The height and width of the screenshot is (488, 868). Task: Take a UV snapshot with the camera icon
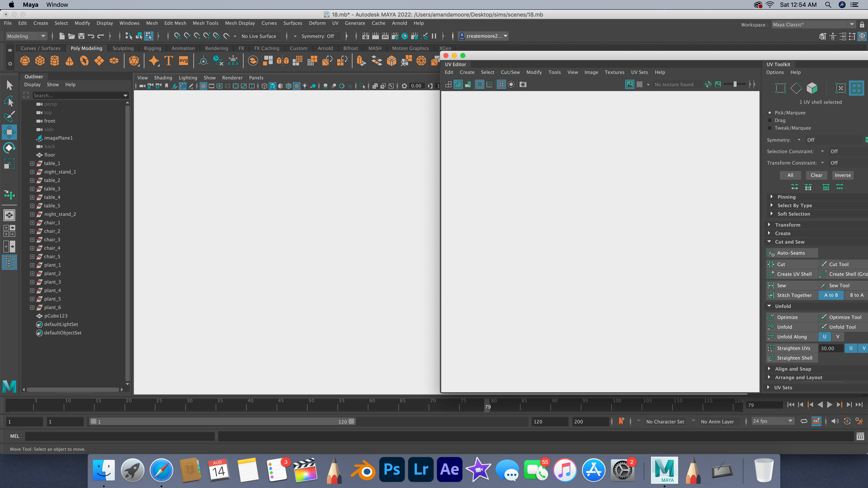[523, 85]
